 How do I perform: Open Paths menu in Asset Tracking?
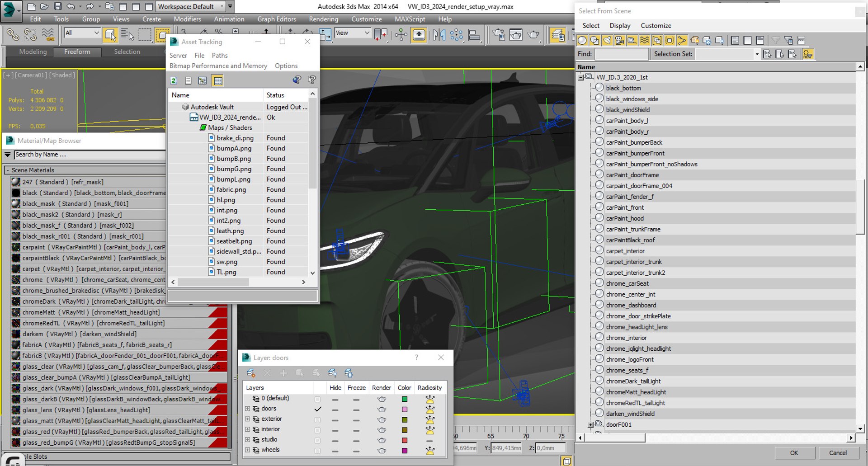(220, 55)
